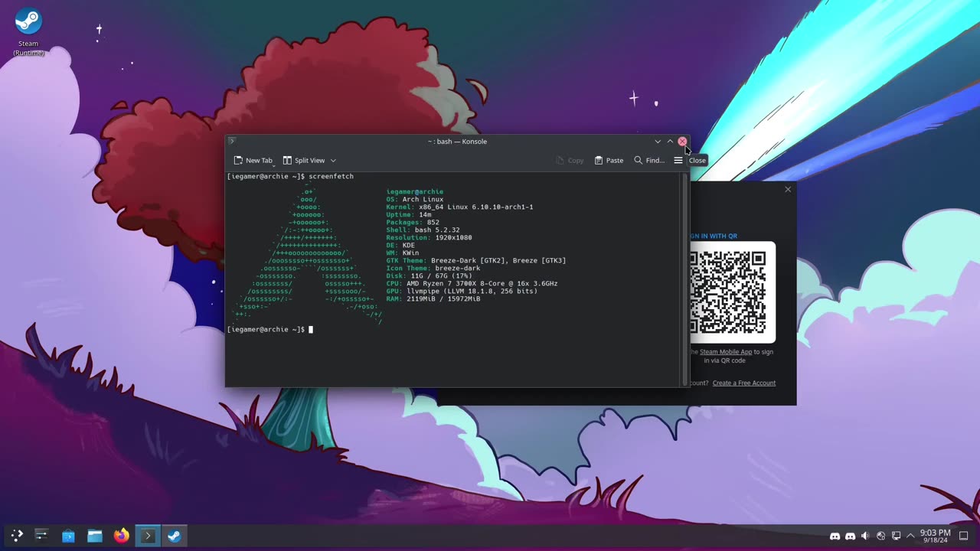Open the Konsole hamburger menu
980x551 pixels.
pos(678,161)
